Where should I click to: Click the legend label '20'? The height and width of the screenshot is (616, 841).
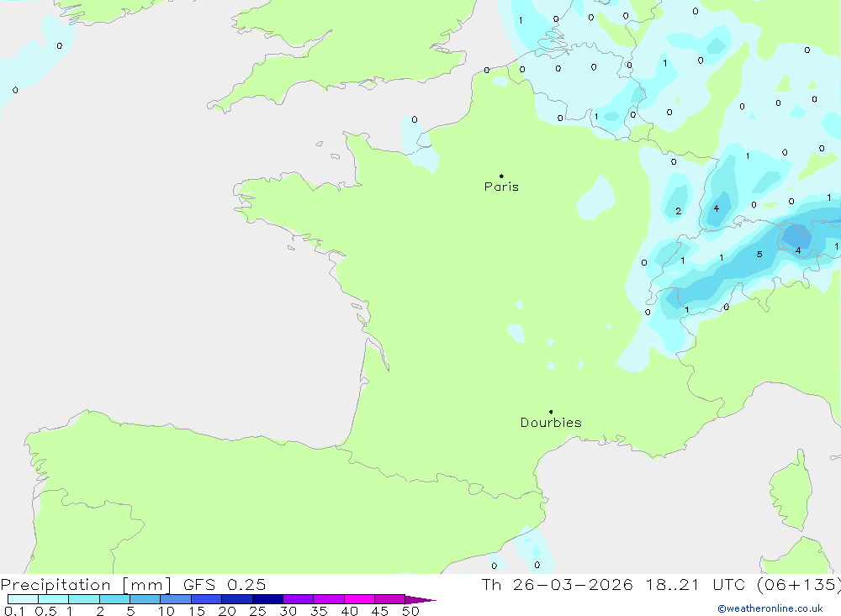(x=227, y=611)
